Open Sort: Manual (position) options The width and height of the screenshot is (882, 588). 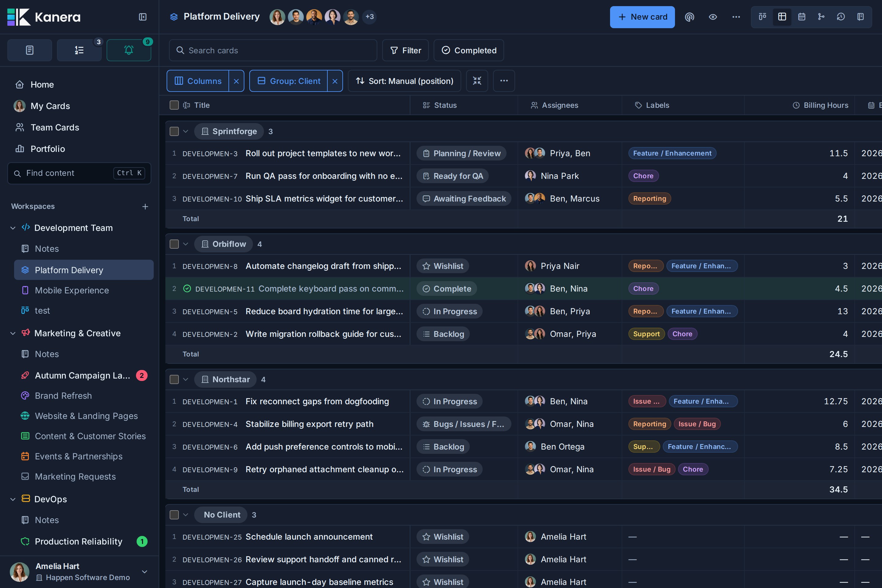[404, 81]
